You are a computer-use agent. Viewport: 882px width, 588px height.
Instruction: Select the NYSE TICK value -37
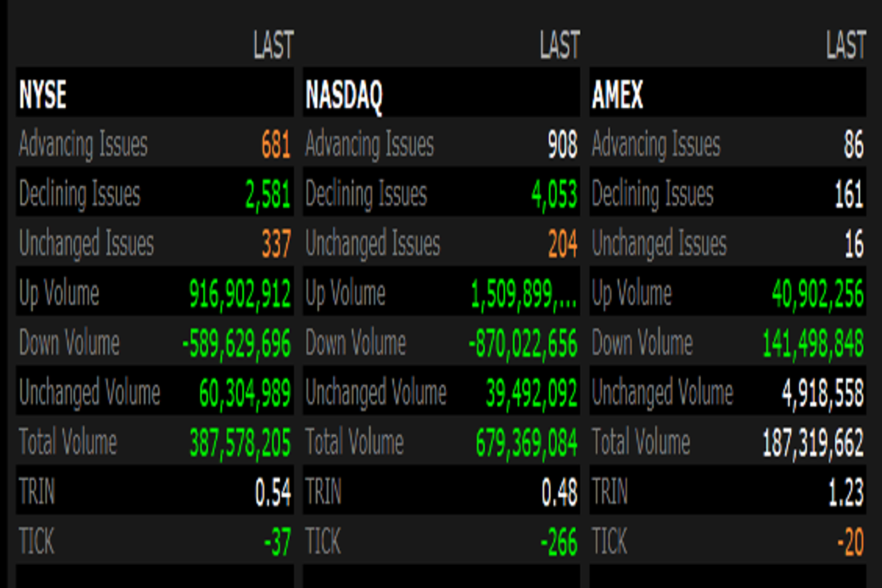click(277, 543)
